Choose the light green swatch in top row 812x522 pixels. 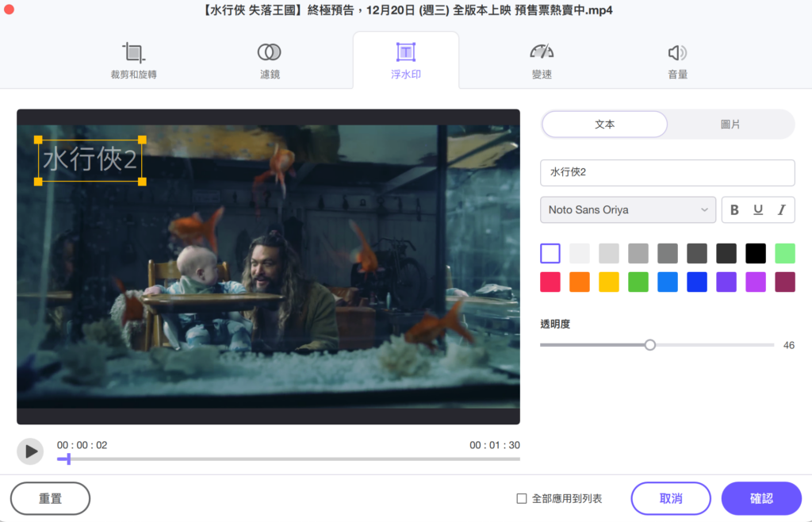(785, 254)
